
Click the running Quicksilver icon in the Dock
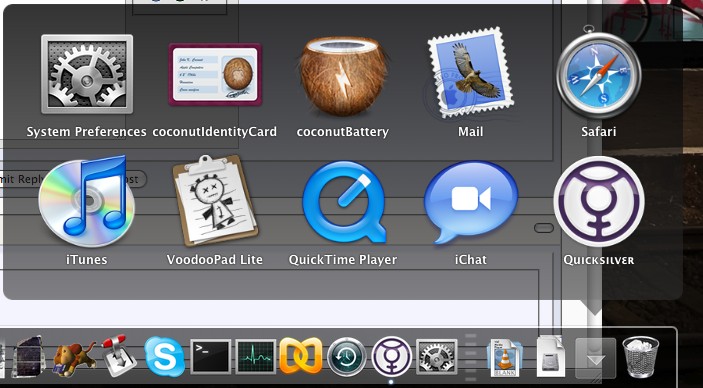391,357
